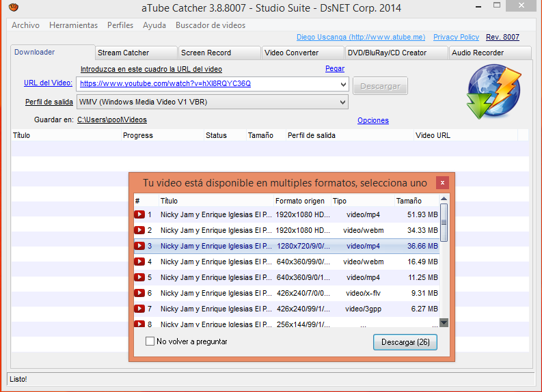542x392 pixels.
Task: Close the format selection dialog
Action: [x=442, y=183]
